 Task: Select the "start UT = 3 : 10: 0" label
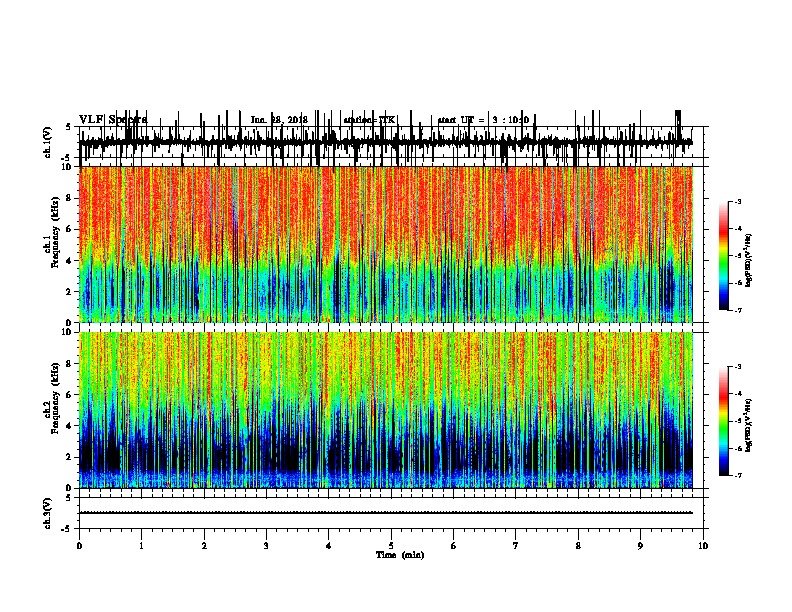coord(483,120)
